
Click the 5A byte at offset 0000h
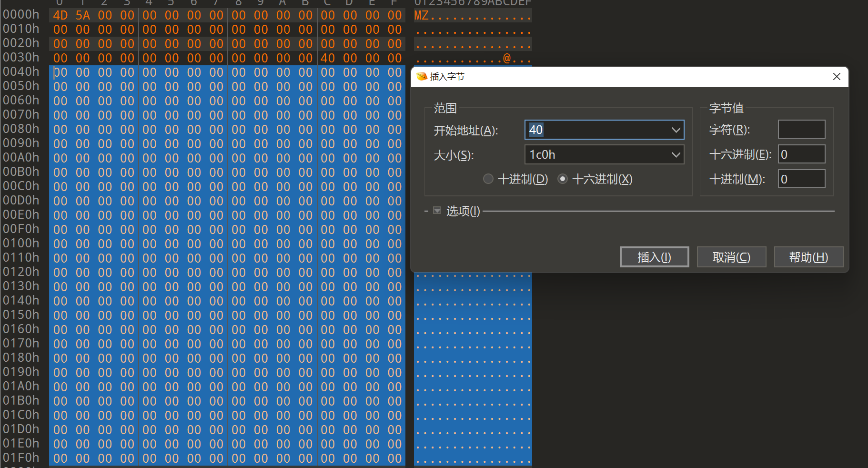pyautogui.click(x=83, y=15)
